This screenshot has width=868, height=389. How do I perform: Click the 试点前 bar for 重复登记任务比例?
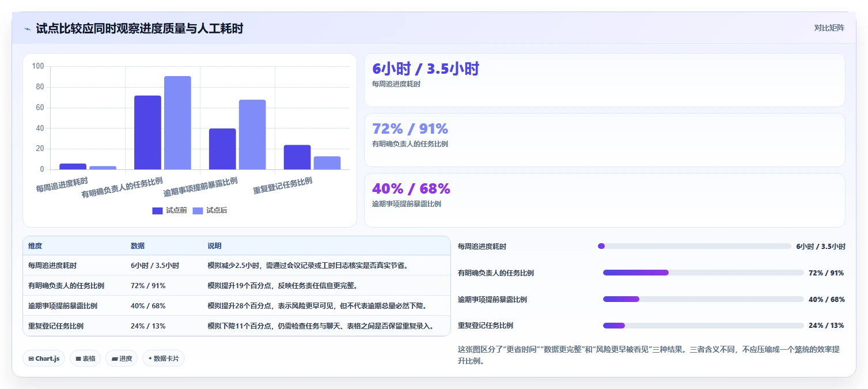point(297,157)
